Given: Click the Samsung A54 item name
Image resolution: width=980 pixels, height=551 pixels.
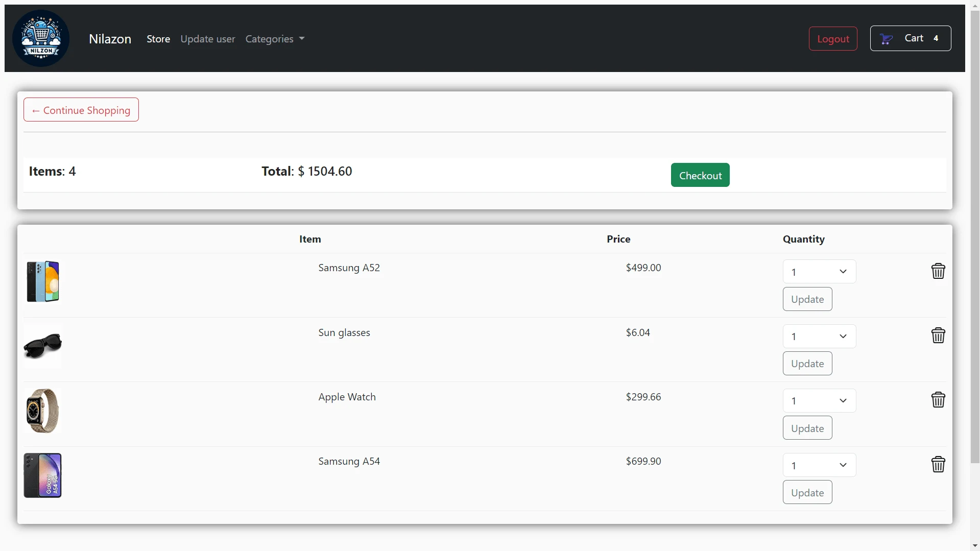Looking at the screenshot, I should pyautogui.click(x=349, y=461).
